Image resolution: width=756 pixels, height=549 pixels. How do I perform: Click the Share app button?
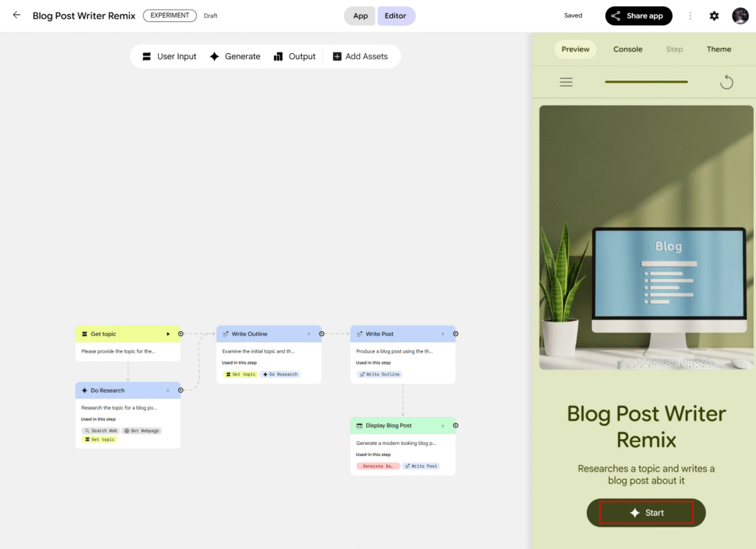[x=639, y=15]
